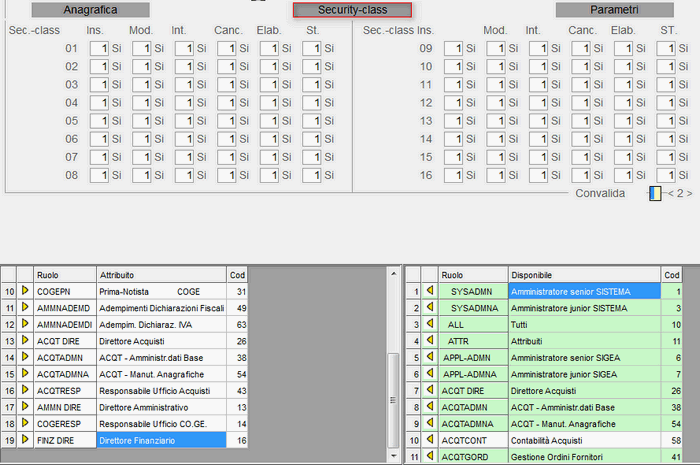Click the left arrow for ACQTCONT row
Viewport: 700px width, 465px height.
pos(430,439)
